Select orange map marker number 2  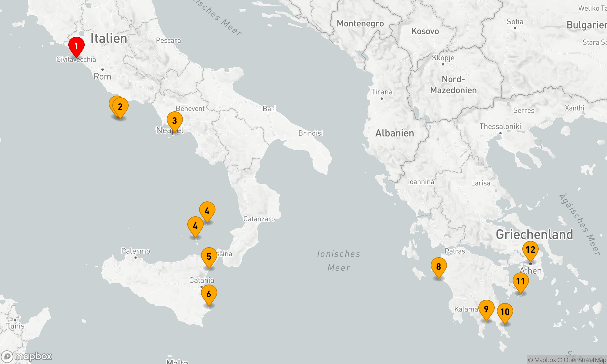click(x=120, y=107)
